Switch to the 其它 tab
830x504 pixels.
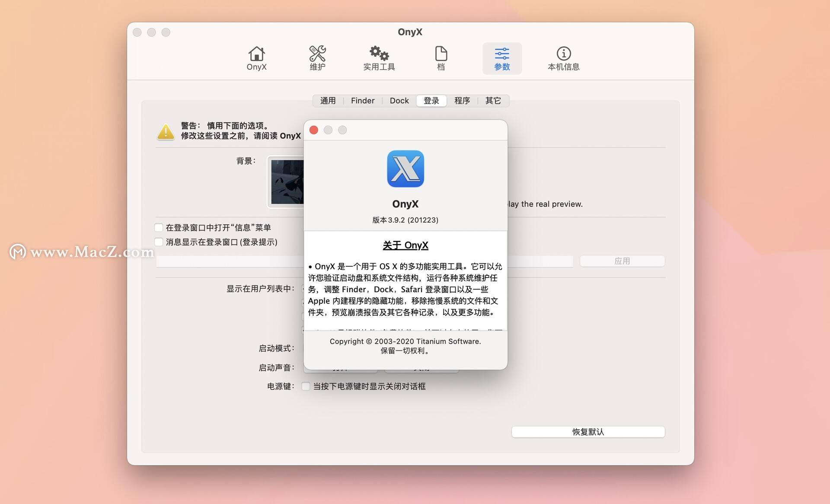click(493, 101)
